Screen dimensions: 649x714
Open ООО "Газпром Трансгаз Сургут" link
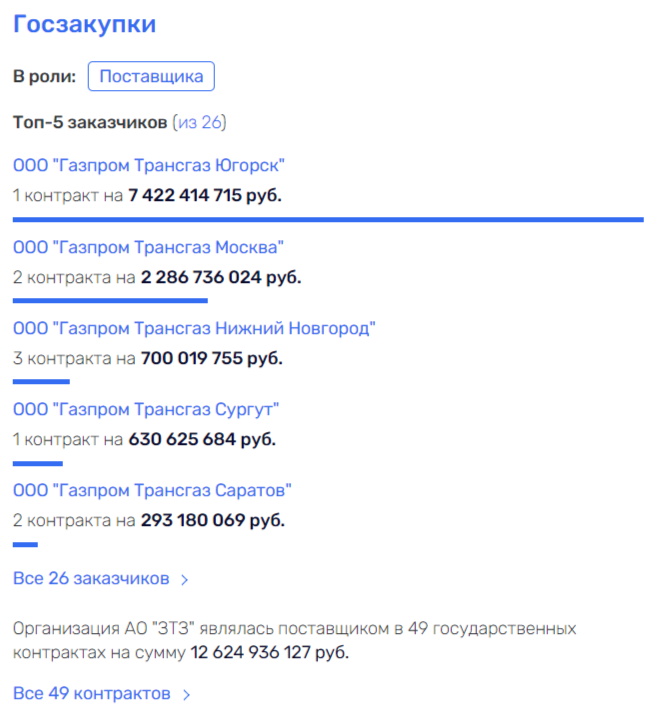(x=146, y=409)
